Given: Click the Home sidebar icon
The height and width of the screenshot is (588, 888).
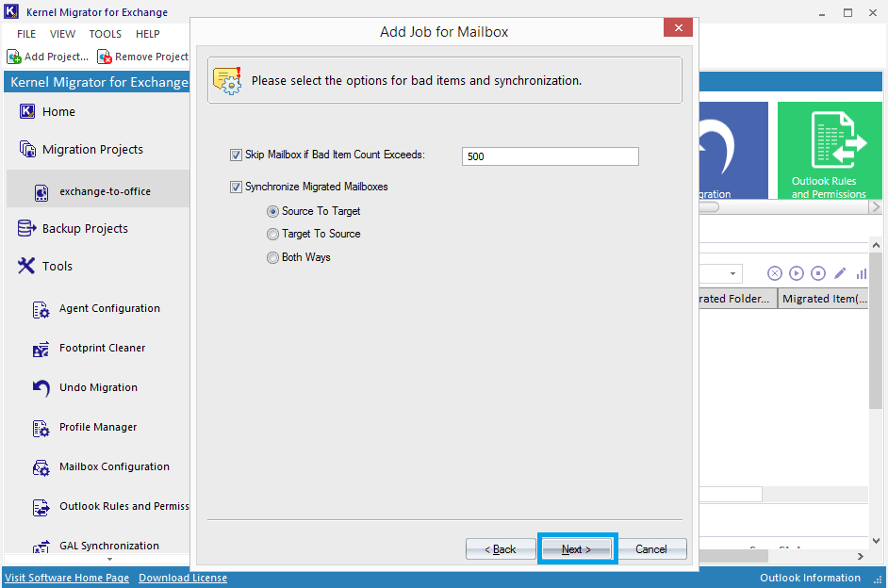Looking at the screenshot, I should point(27,111).
